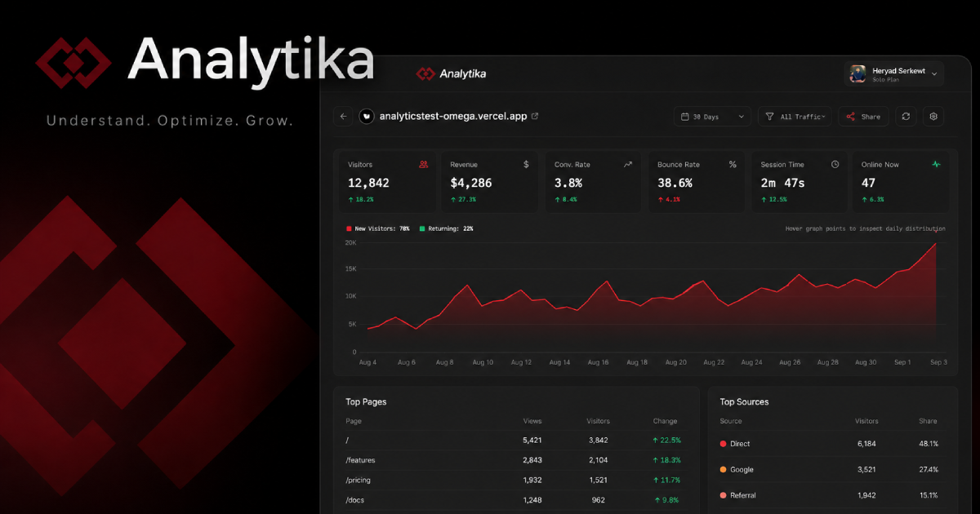Screen dimensions: 980x514
Task: Sort by Views column header
Action: pos(532,421)
